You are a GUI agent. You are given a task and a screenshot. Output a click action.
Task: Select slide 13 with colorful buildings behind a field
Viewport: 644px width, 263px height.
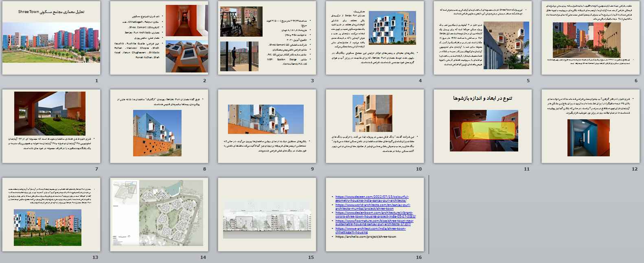click(x=51, y=215)
